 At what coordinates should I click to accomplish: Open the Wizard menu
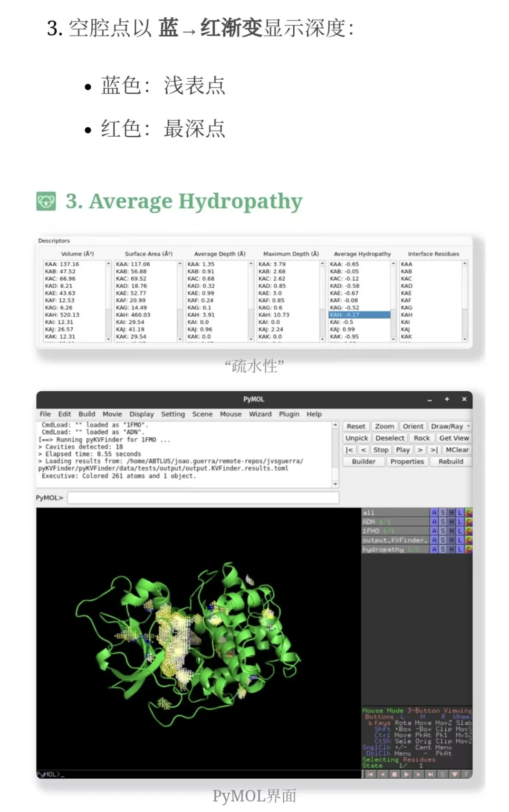260,414
